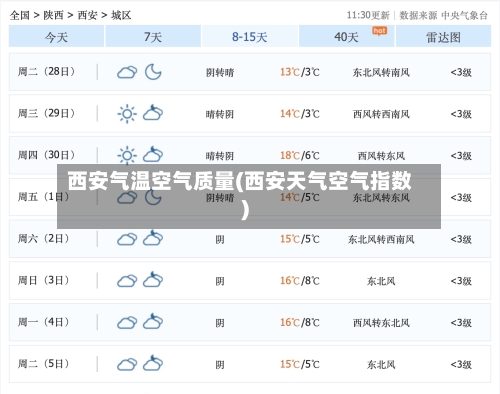The height and width of the screenshot is (394, 500).
Task: Click the 西风转东北风 wind text
Action: pos(381,323)
